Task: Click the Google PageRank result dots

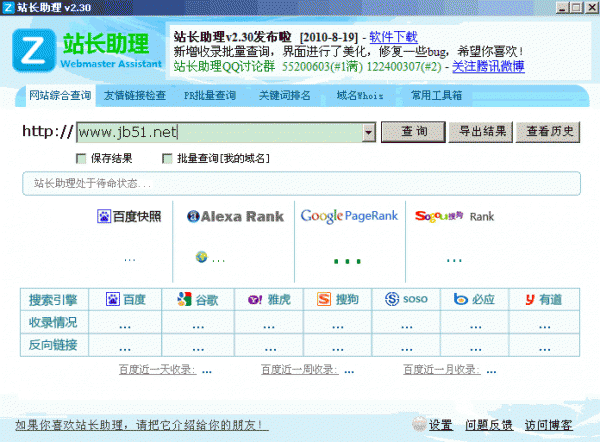Action: (x=347, y=261)
